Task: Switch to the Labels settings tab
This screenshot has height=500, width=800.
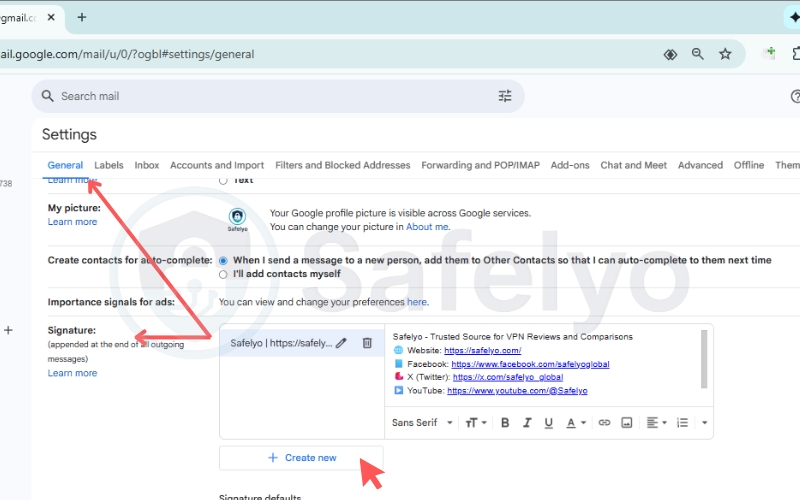Action: click(109, 165)
